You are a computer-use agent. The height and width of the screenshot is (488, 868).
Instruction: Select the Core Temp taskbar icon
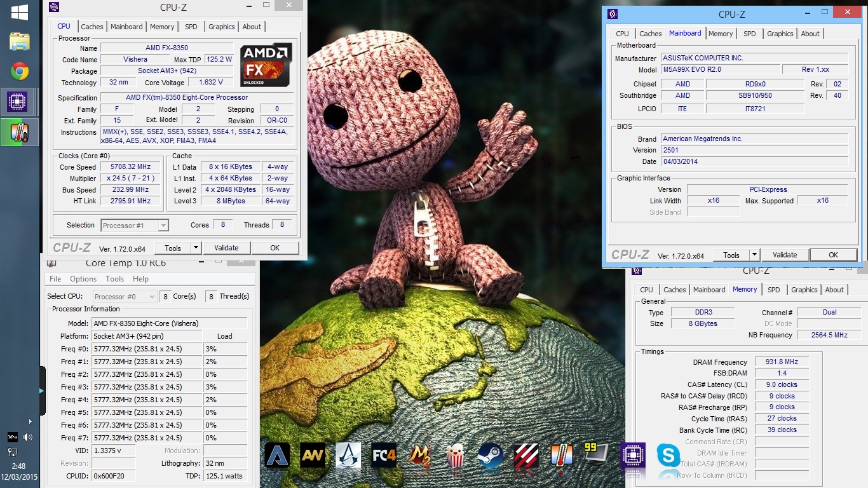[19, 132]
